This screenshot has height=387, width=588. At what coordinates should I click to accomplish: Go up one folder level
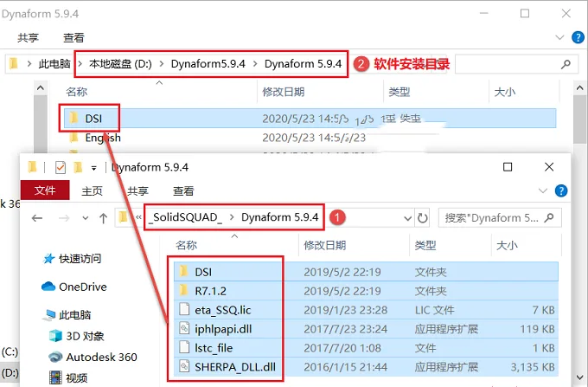[x=104, y=218]
